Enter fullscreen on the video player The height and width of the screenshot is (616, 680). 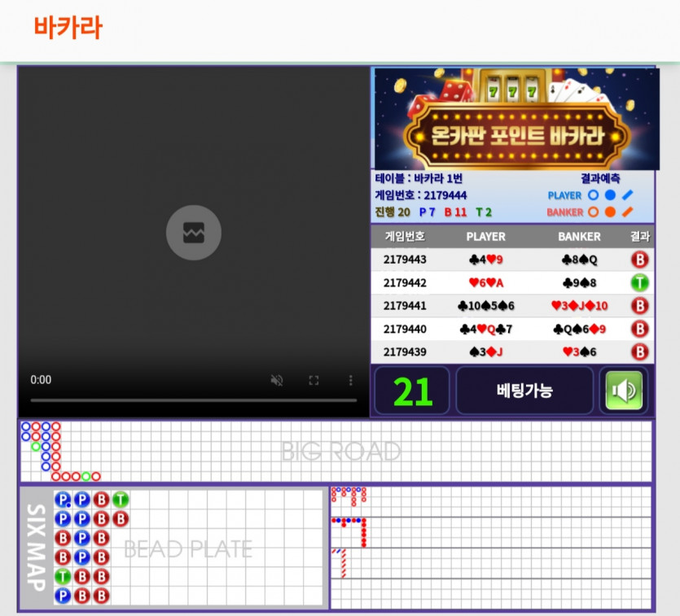(x=314, y=380)
